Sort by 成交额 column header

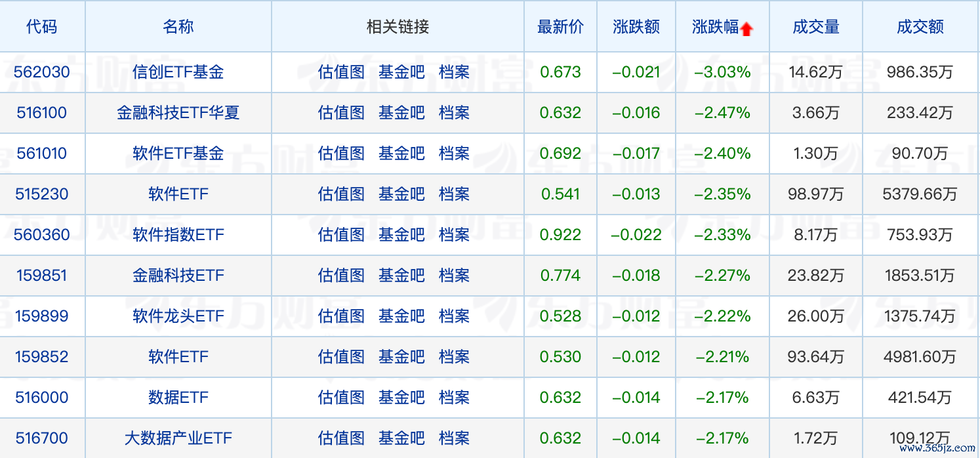(920, 27)
